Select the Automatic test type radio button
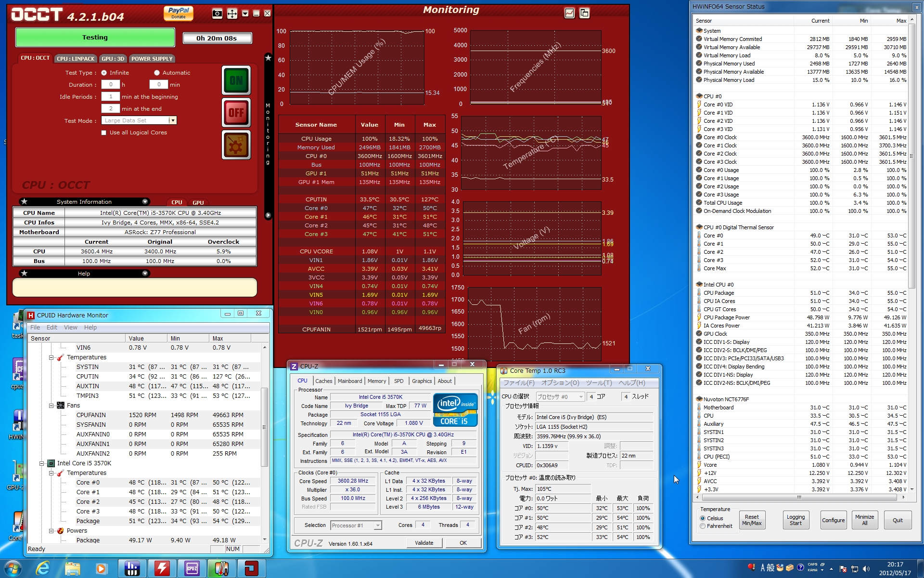This screenshot has width=924, height=578. pyautogui.click(x=157, y=73)
